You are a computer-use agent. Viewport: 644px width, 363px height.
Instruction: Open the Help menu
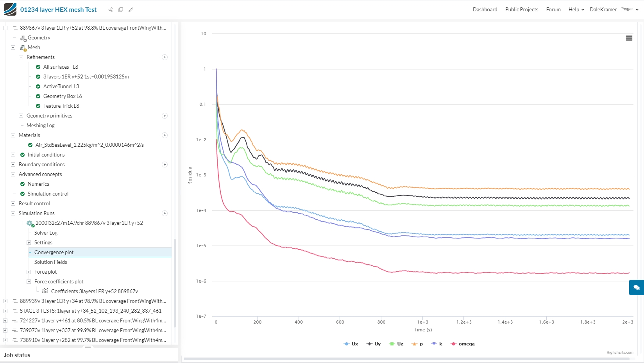(576, 10)
